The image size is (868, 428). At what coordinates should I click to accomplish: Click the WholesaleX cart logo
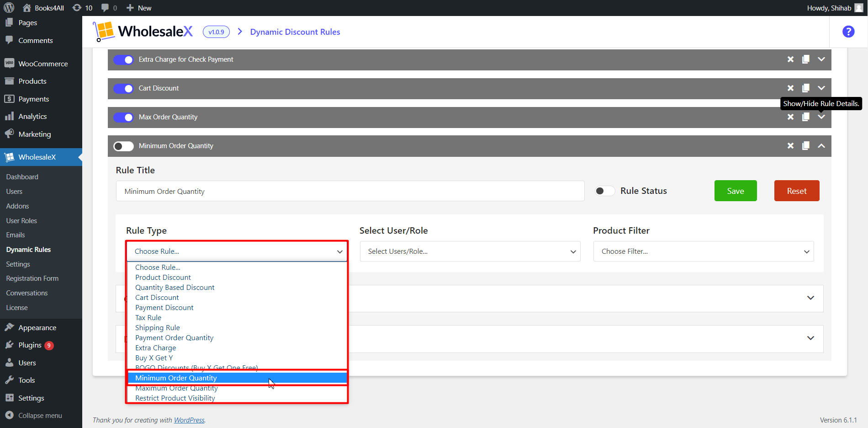click(143, 32)
